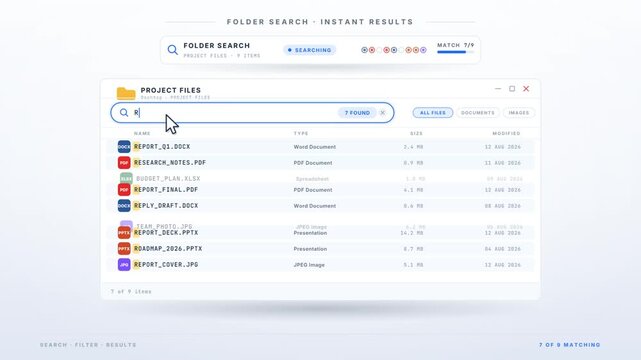Click the PPTX icon for ROADMAP_2026.PPTX

124,248
